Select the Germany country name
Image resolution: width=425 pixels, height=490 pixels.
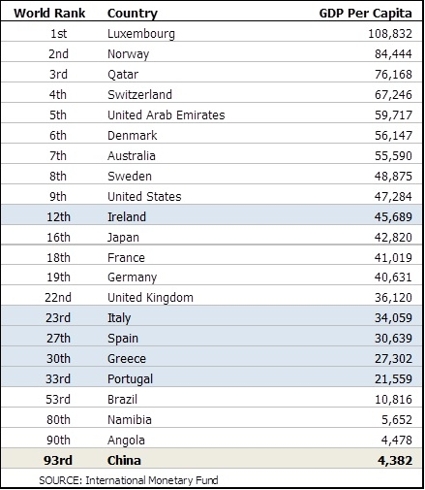pos(132,278)
